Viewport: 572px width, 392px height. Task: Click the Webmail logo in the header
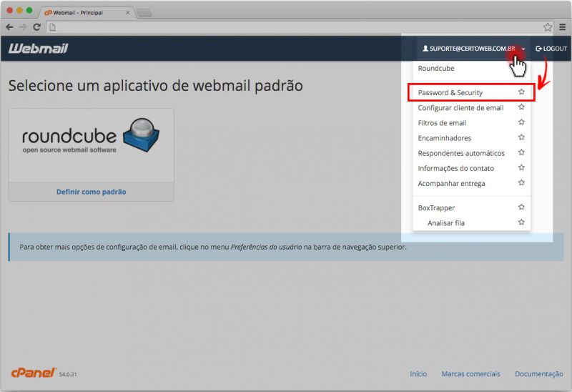click(x=39, y=49)
